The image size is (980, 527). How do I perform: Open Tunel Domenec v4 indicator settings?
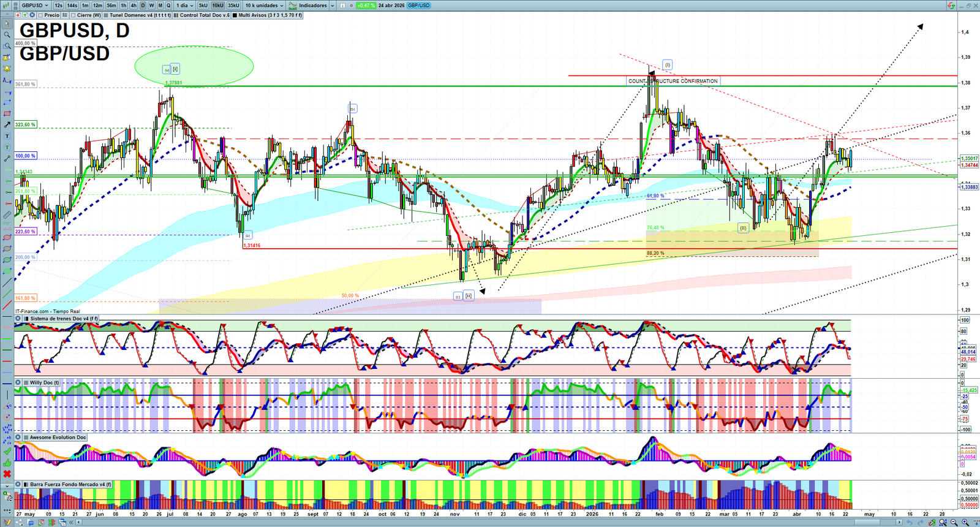pyautogui.click(x=140, y=15)
